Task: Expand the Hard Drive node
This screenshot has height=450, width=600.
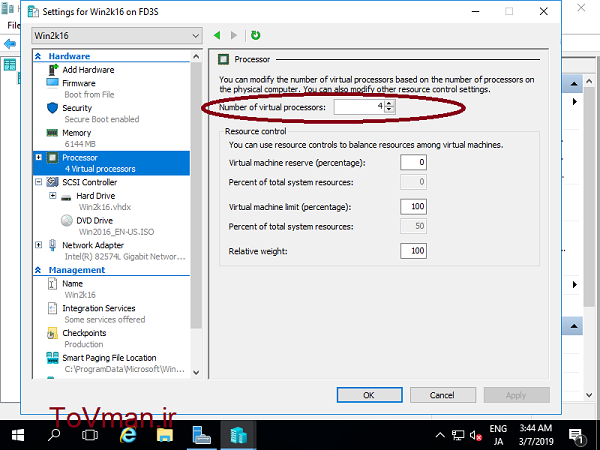Action: pyautogui.click(x=52, y=196)
